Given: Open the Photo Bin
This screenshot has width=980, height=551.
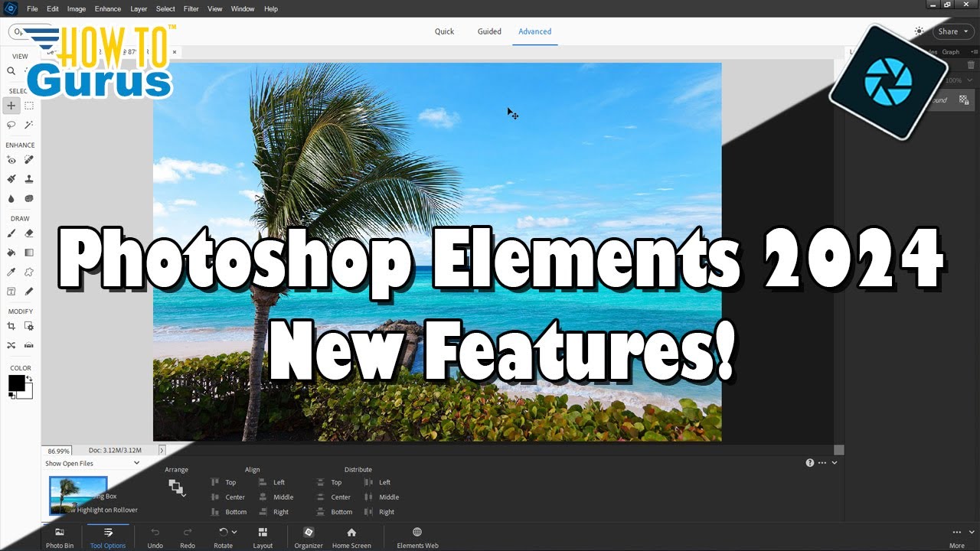Looking at the screenshot, I should pos(60,538).
